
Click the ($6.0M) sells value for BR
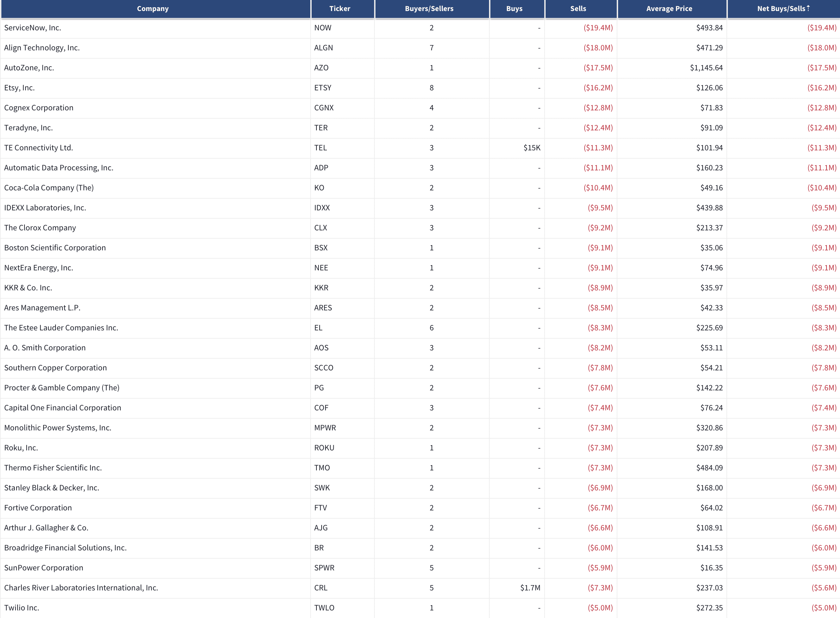pos(600,548)
